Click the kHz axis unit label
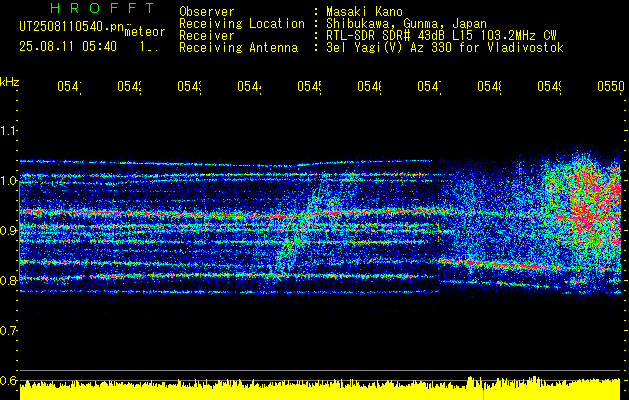Screen dimensions: 629x400 tap(10, 82)
